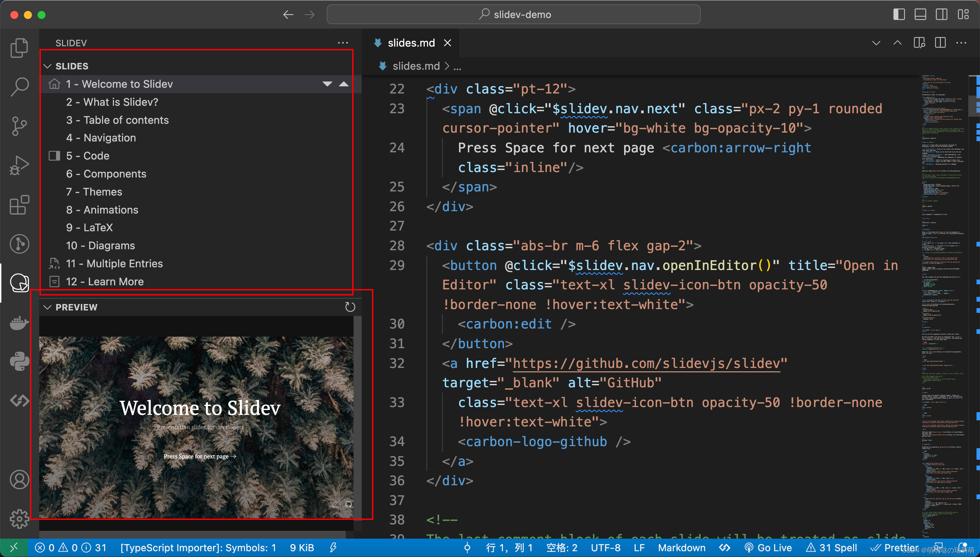Change encoding via UTF-8 status item
This screenshot has width=980, height=557.
click(x=605, y=547)
